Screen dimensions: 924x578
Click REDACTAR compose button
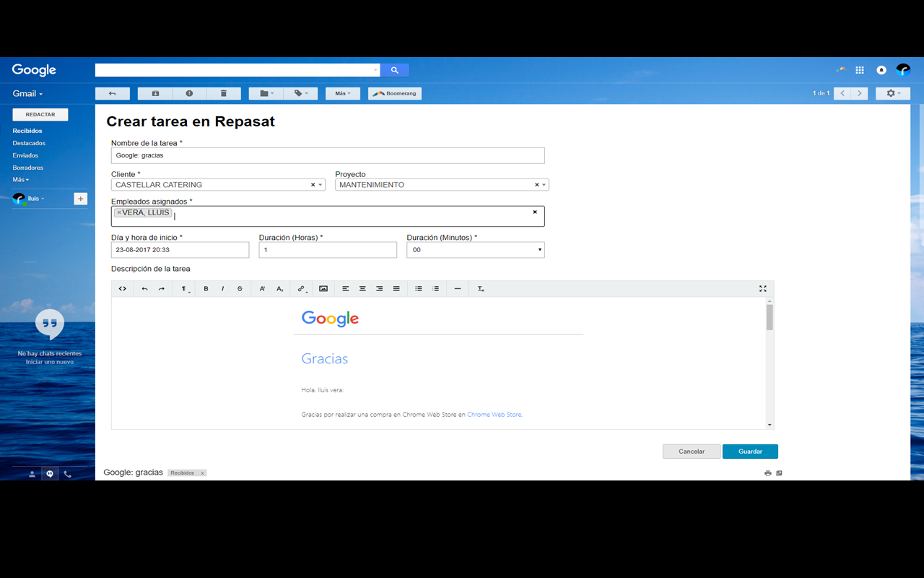[x=40, y=114]
